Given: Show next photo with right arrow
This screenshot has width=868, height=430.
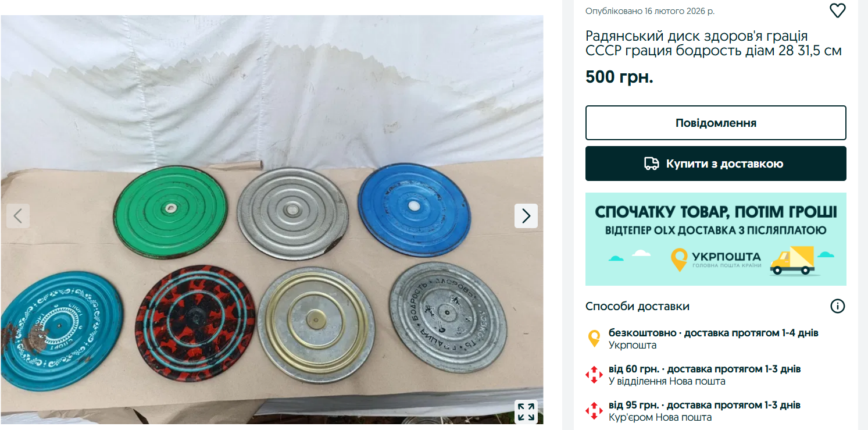Looking at the screenshot, I should tap(526, 216).
